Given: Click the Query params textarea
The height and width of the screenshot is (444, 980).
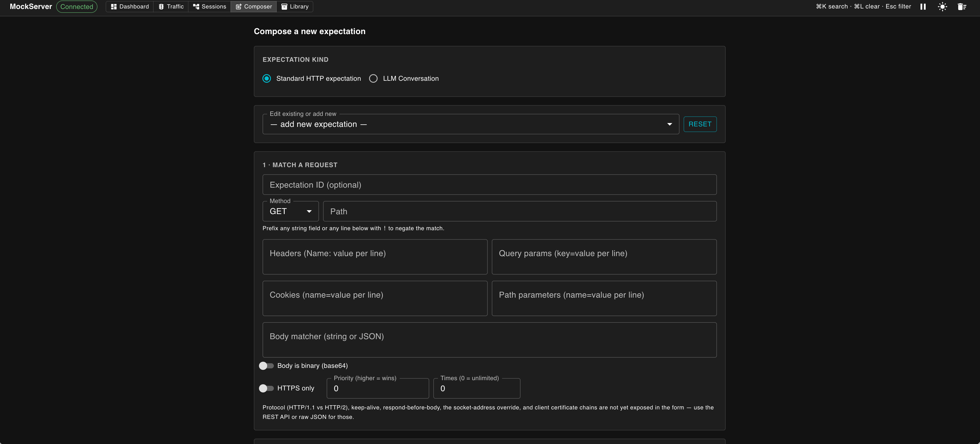Looking at the screenshot, I should [604, 257].
